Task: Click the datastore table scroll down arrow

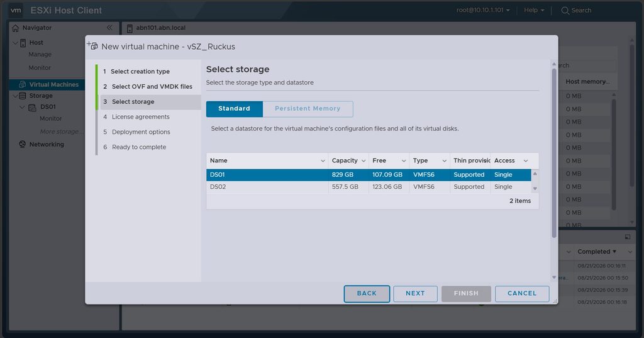Action: pos(535,188)
